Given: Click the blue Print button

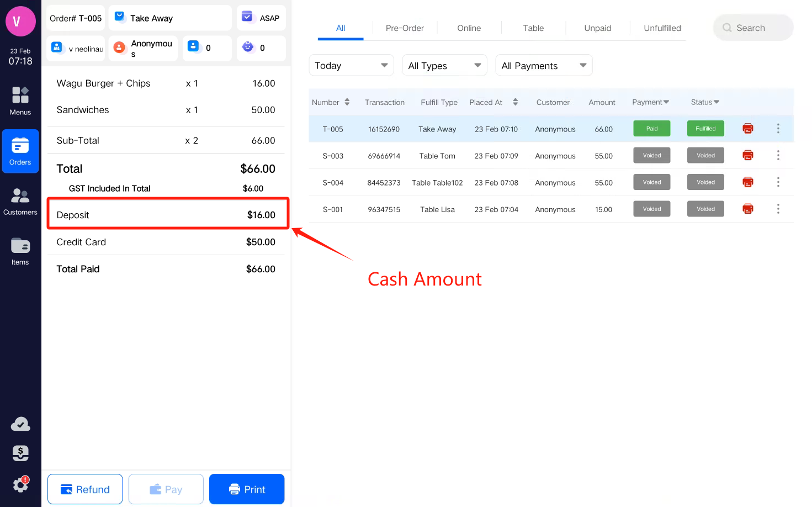Looking at the screenshot, I should [247, 489].
